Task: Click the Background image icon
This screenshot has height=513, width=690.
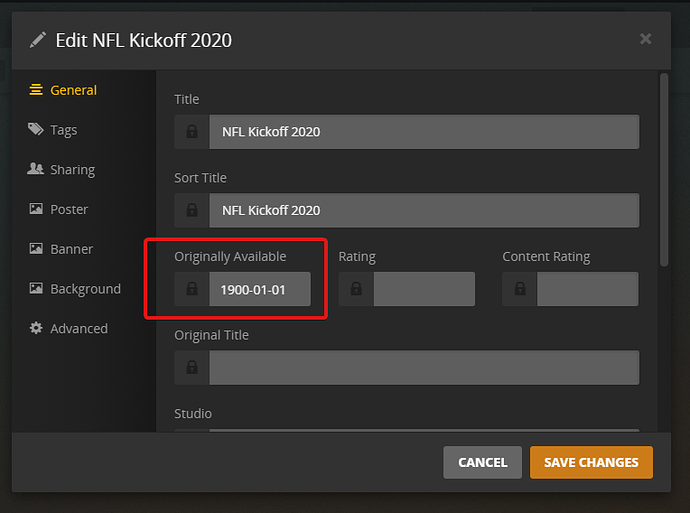Action: click(36, 289)
